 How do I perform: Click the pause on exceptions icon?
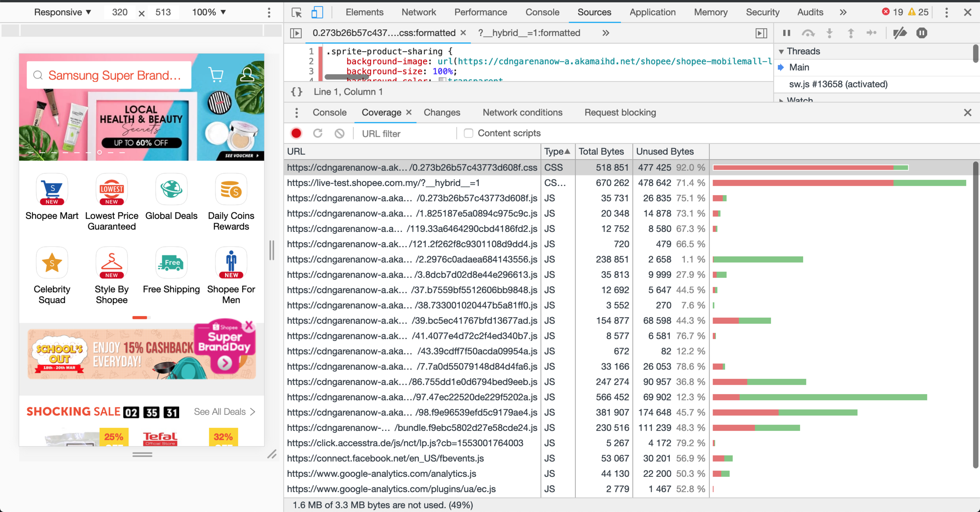922,33
